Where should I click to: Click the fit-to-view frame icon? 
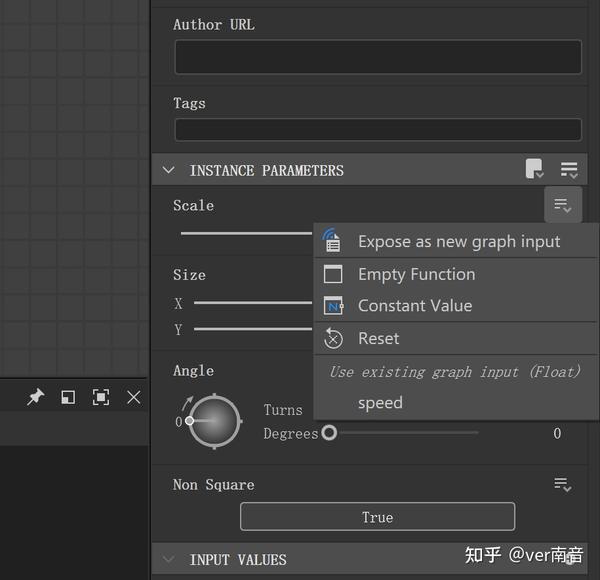(101, 397)
